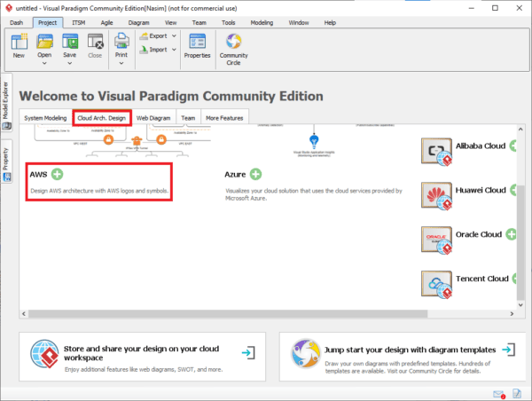Switch to Team welcome tab
Screen dimensions: 532x401
(x=188, y=118)
